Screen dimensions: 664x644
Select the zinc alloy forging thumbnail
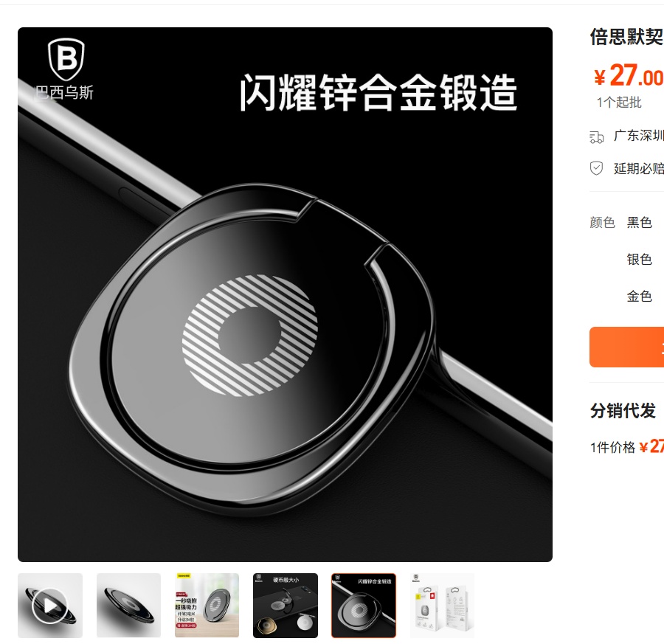pos(364,606)
